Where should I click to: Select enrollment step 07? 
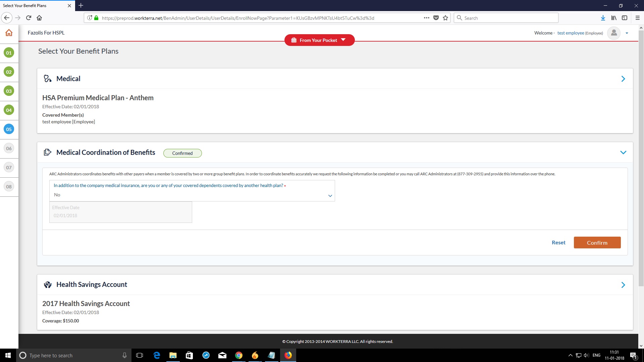(x=9, y=167)
